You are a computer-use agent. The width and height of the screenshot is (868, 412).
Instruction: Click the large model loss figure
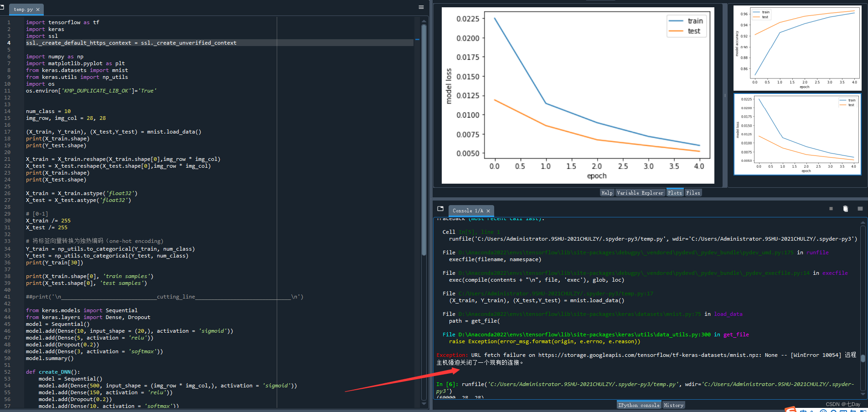(x=578, y=96)
